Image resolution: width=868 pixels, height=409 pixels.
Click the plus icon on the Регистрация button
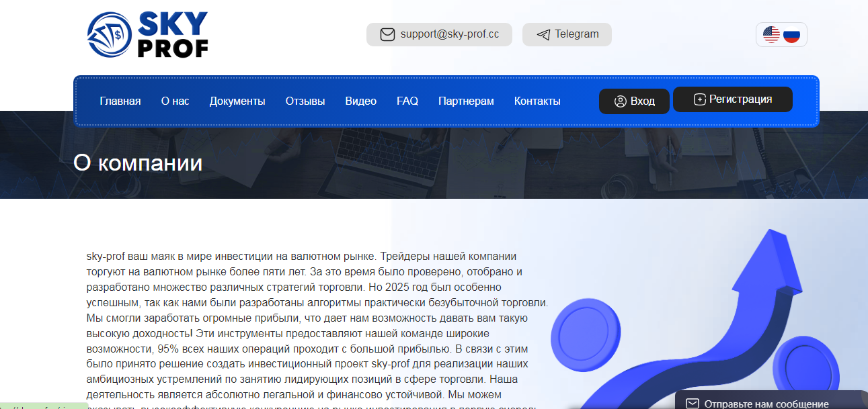click(699, 98)
